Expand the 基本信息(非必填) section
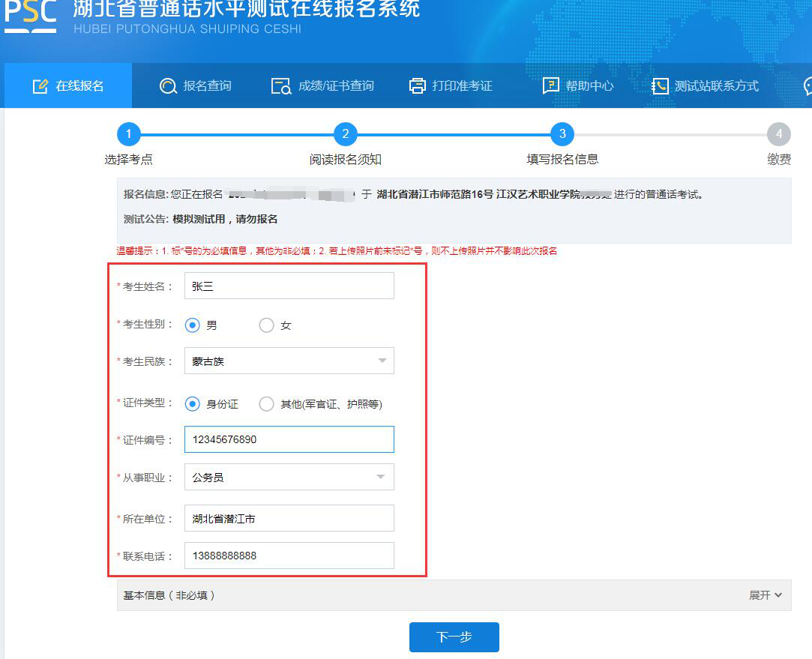Image resolution: width=812 pixels, height=659 pixels. 764,593
